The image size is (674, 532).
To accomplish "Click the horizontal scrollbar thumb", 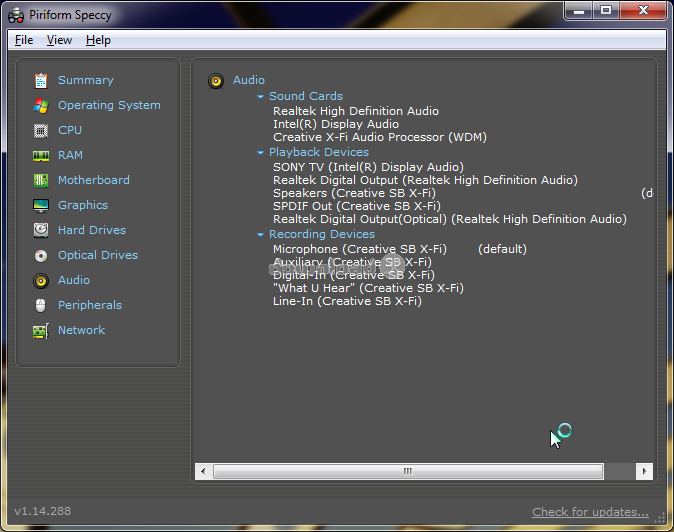I will (x=408, y=471).
